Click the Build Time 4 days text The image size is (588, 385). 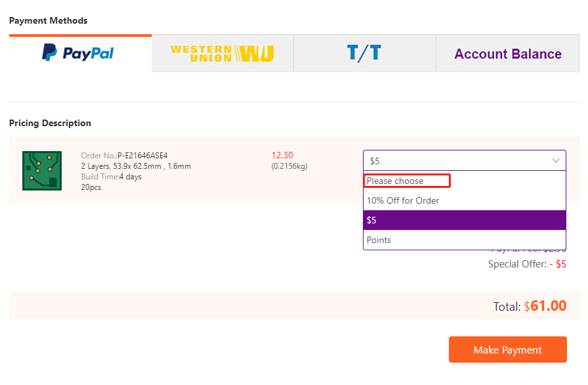click(111, 177)
